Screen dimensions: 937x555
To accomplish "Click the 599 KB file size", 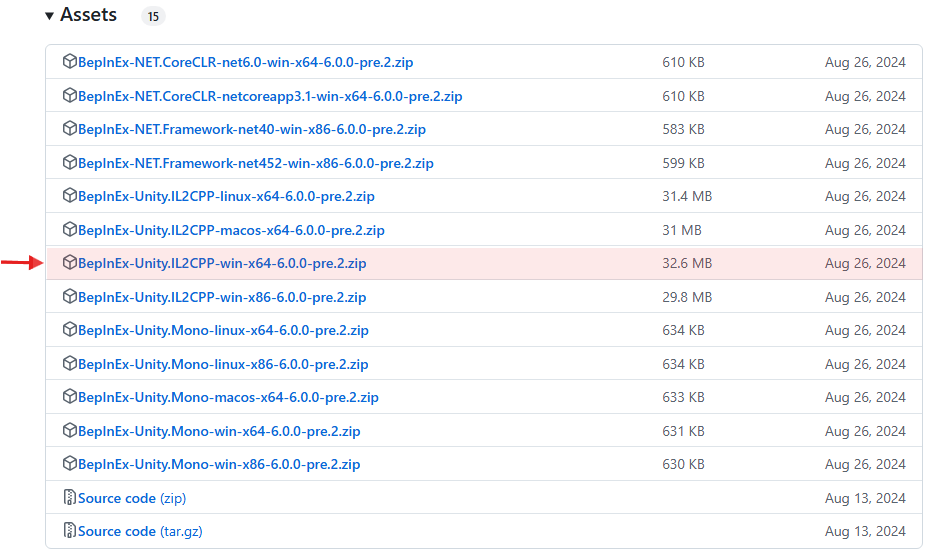I will click(x=684, y=163).
